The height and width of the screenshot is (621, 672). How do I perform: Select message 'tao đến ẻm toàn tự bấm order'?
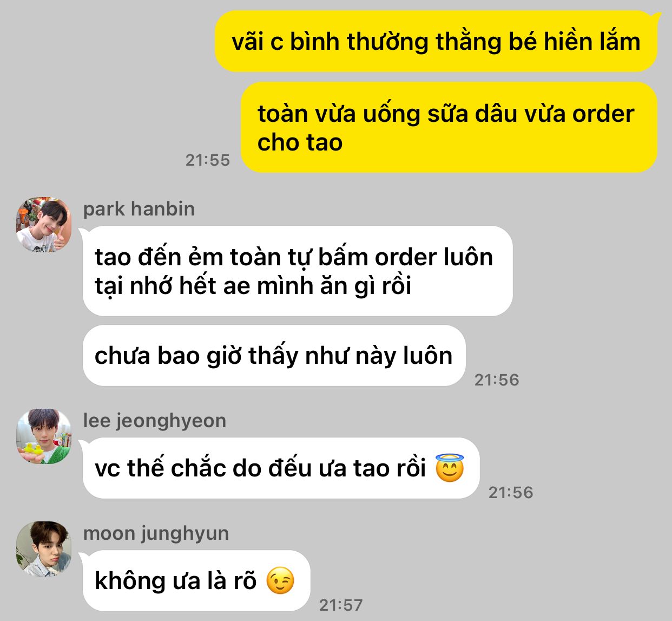point(298,271)
